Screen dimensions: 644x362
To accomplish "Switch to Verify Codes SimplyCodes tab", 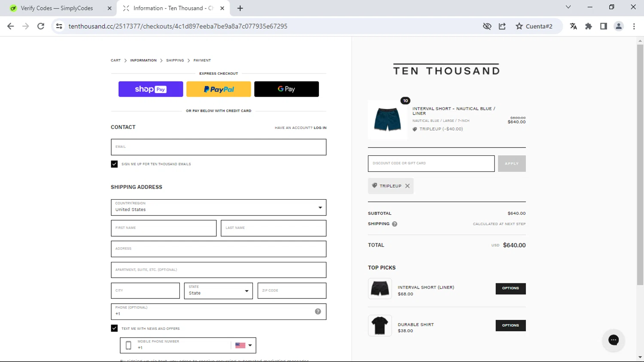I will (57, 8).
